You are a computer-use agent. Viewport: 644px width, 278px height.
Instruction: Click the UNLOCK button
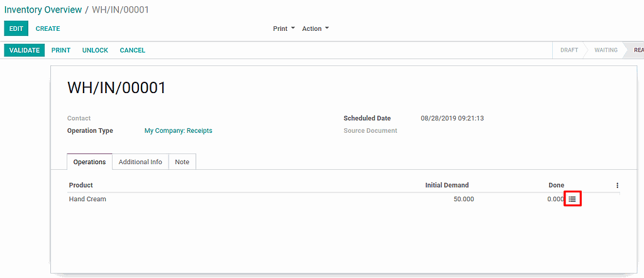point(95,50)
